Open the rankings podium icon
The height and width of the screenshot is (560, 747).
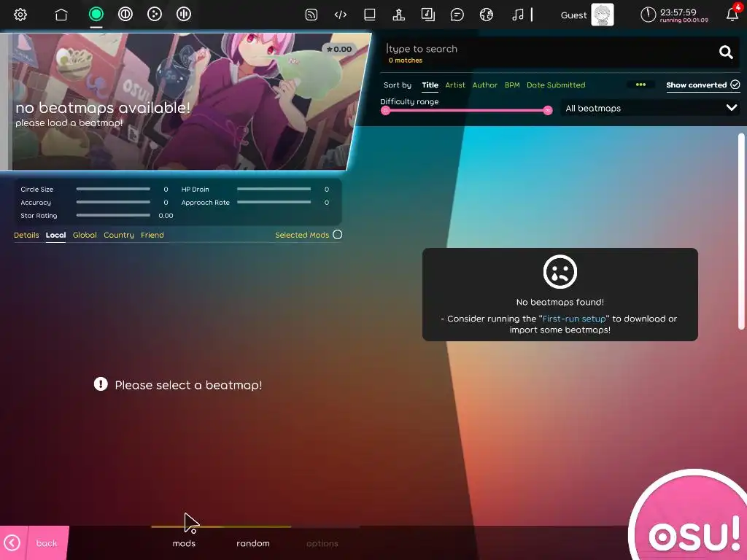pos(399,15)
